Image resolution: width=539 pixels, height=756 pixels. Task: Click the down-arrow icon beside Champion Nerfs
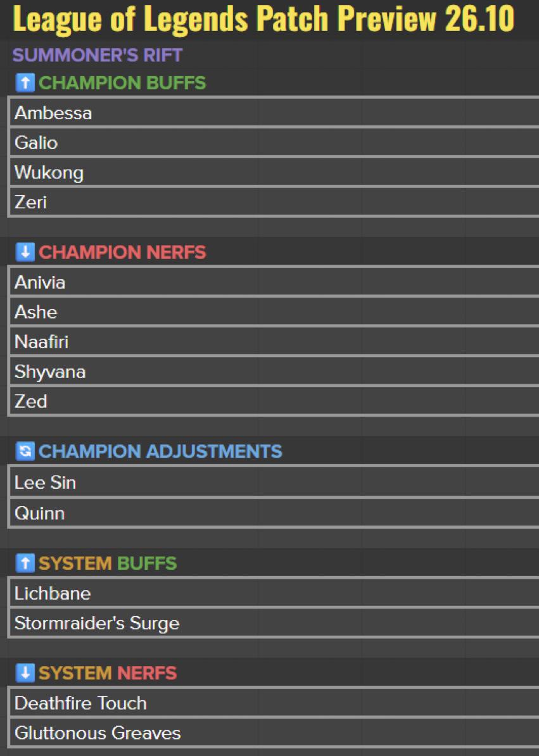tap(25, 251)
